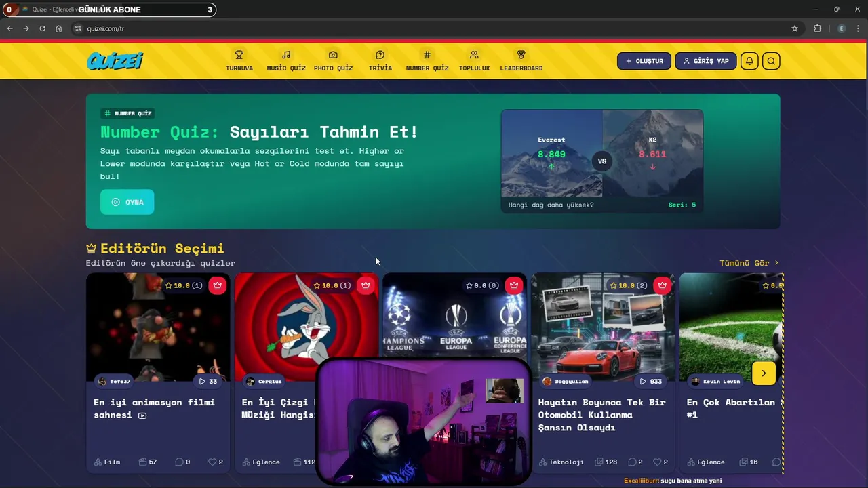This screenshot has width=868, height=488.
Task: Click items count 128 on Otomobil card
Action: click(x=606, y=462)
